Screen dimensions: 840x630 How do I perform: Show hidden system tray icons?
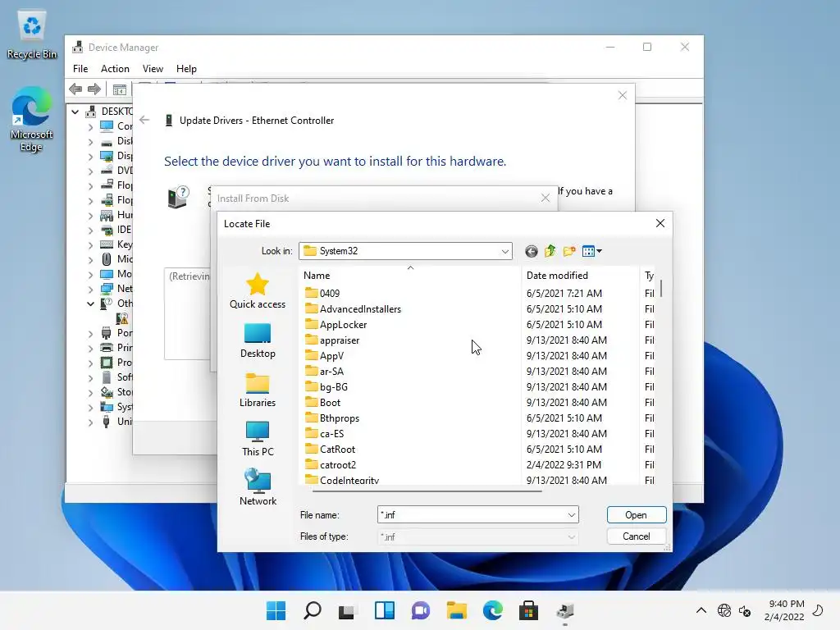point(701,610)
